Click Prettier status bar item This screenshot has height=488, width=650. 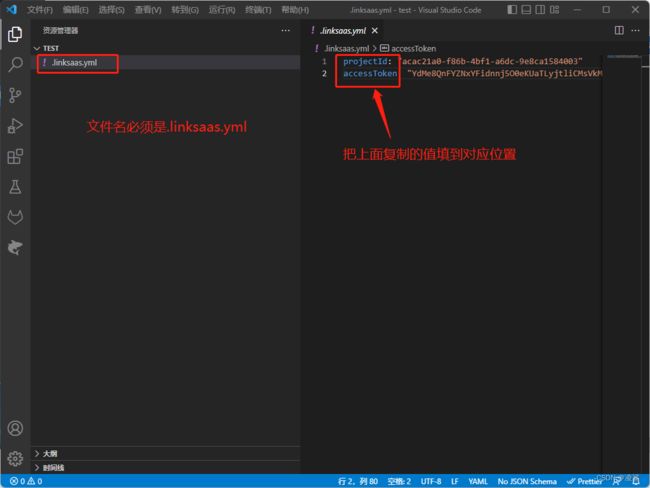click(584, 481)
